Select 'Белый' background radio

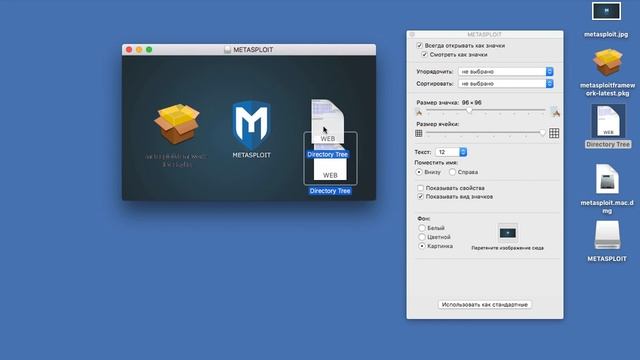click(x=422, y=228)
